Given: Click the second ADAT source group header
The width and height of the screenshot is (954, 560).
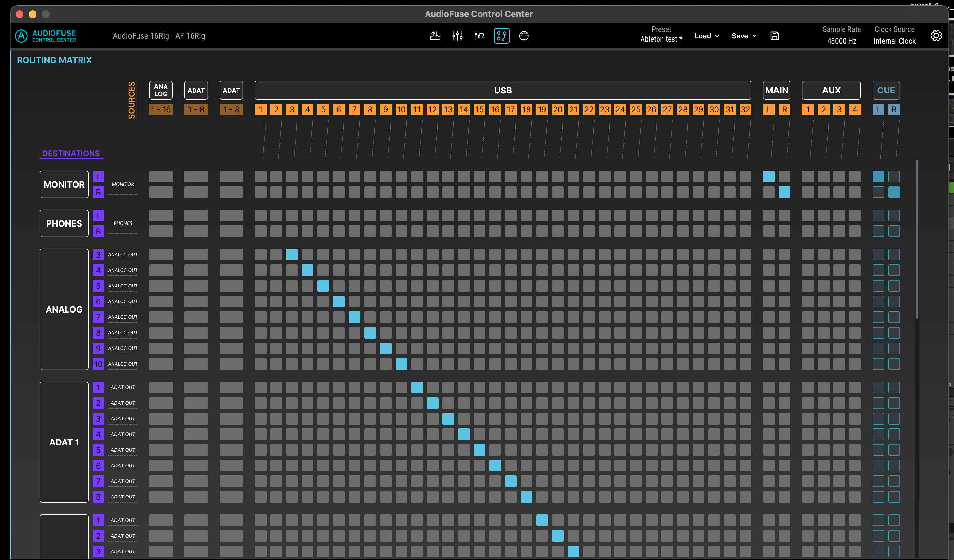Looking at the screenshot, I should tap(231, 91).
